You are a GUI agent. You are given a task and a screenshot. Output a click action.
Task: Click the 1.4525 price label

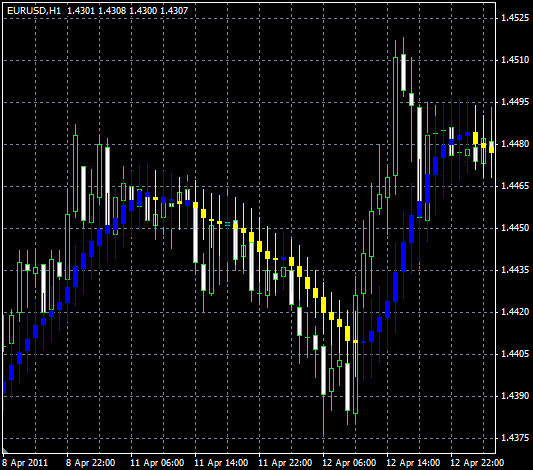[515, 18]
